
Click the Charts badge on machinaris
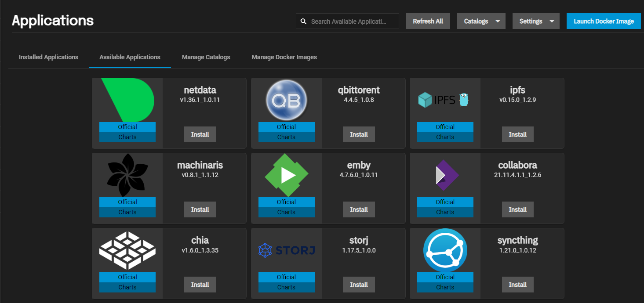coord(127,212)
